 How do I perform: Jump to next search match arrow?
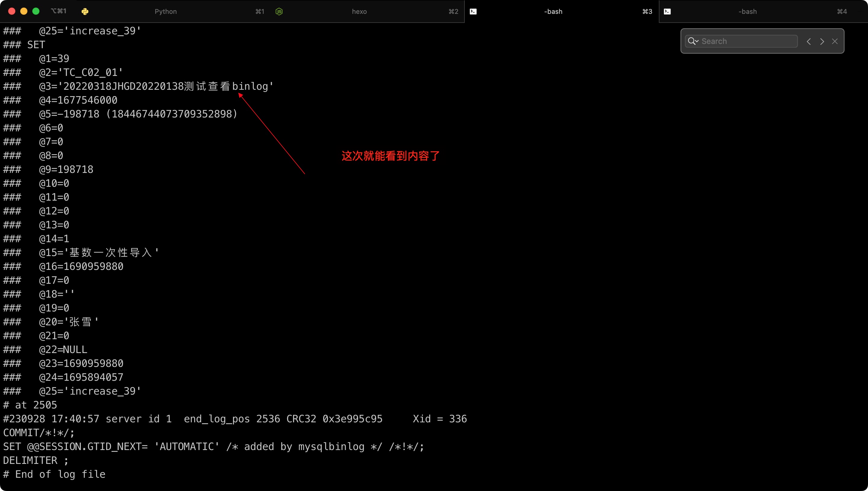click(x=822, y=41)
